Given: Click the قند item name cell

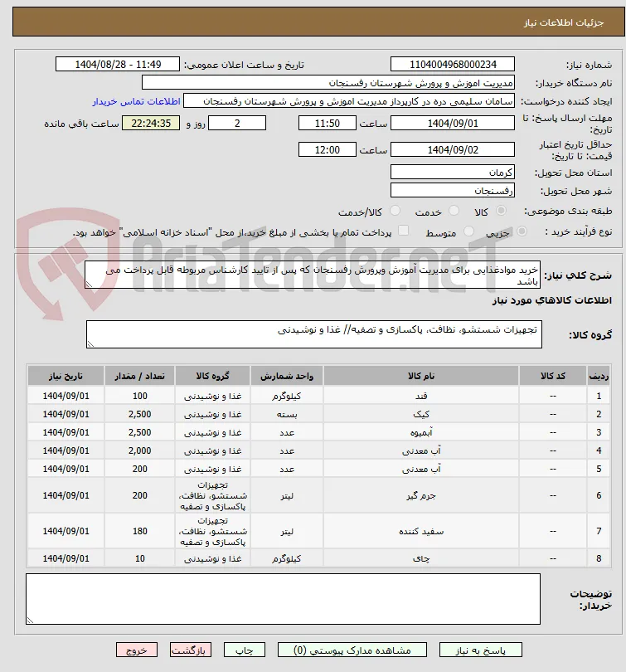Looking at the screenshot, I should click(421, 396).
